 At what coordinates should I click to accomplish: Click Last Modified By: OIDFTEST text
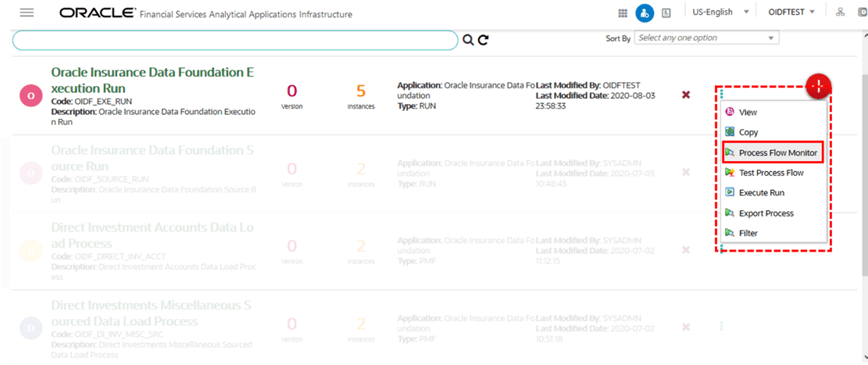(588, 85)
